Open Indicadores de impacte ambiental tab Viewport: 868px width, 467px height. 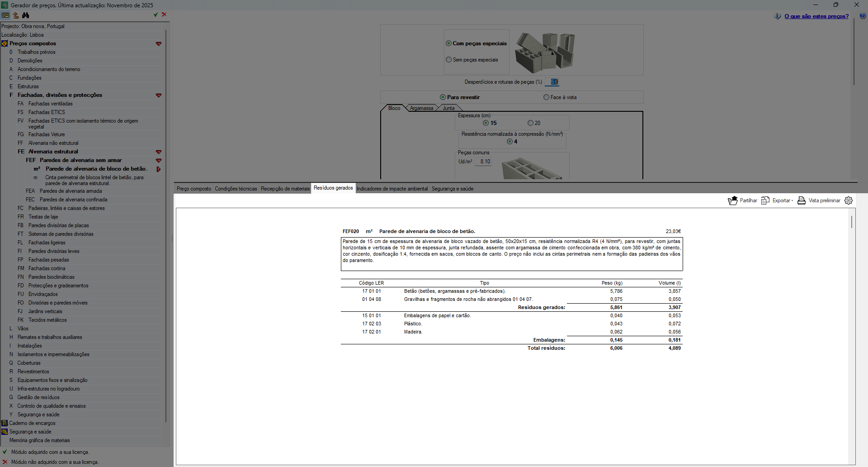coord(392,189)
